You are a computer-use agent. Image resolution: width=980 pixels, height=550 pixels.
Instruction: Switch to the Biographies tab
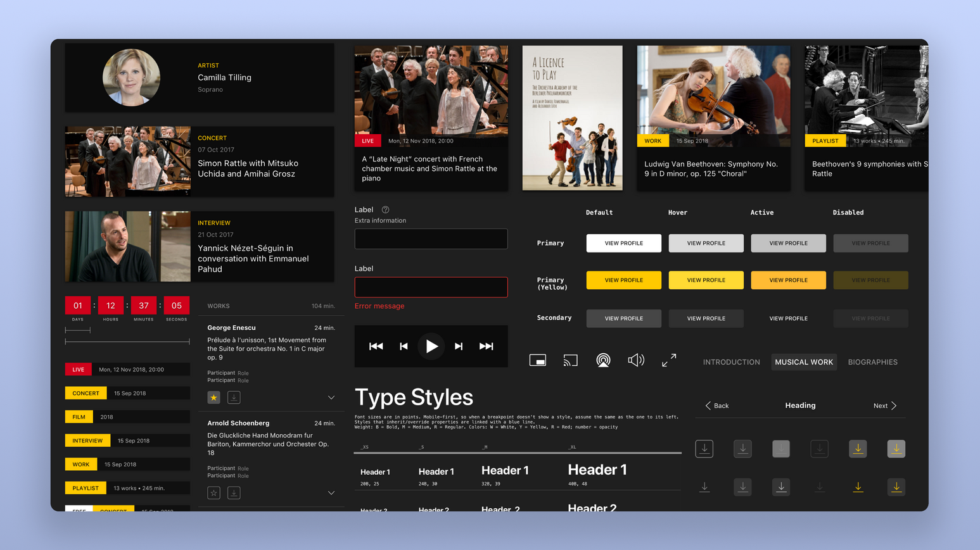point(872,361)
